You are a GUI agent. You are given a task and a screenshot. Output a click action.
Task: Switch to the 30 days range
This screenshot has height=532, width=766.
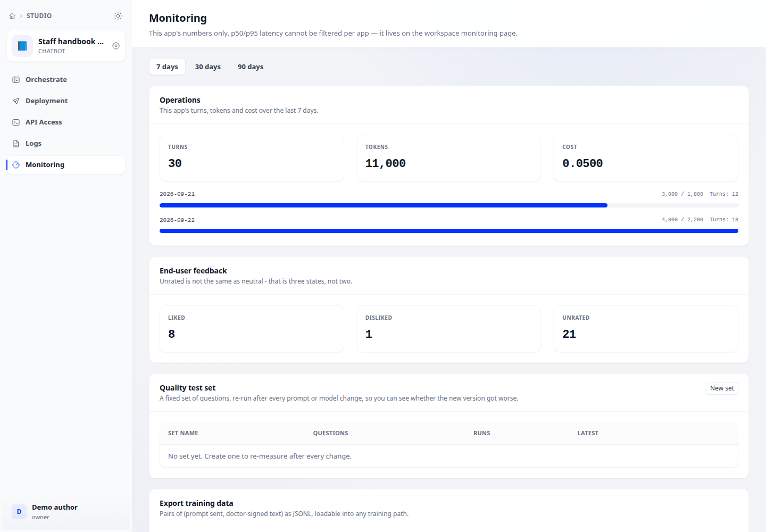207,66
